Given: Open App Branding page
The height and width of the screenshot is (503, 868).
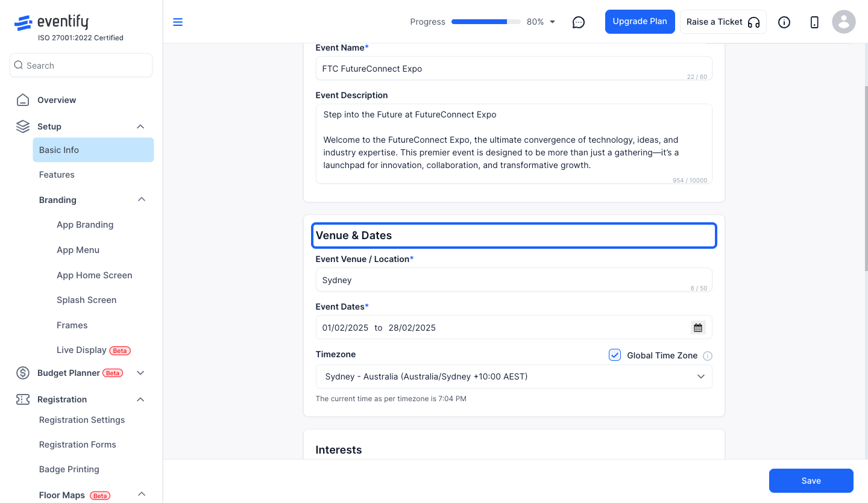Looking at the screenshot, I should pos(85,225).
